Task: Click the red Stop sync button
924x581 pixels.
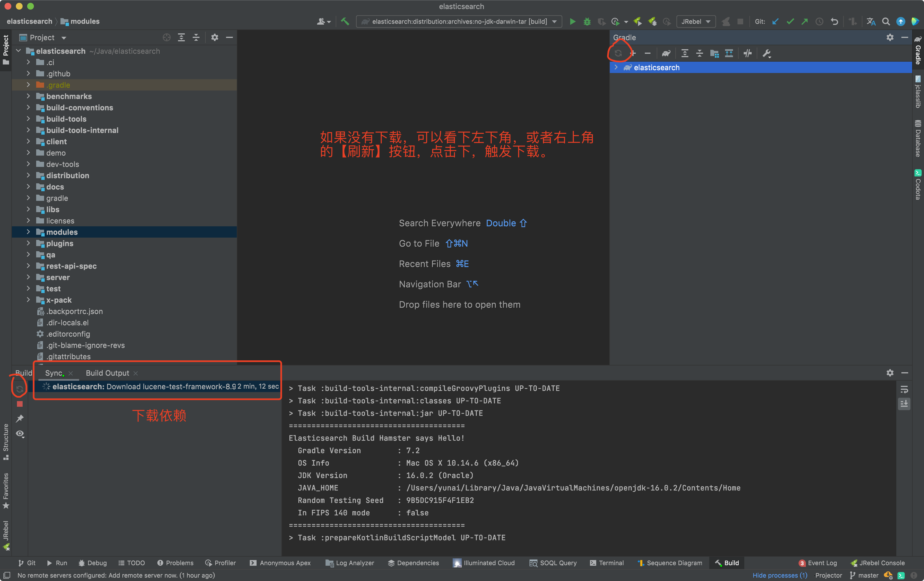Action: (20, 404)
